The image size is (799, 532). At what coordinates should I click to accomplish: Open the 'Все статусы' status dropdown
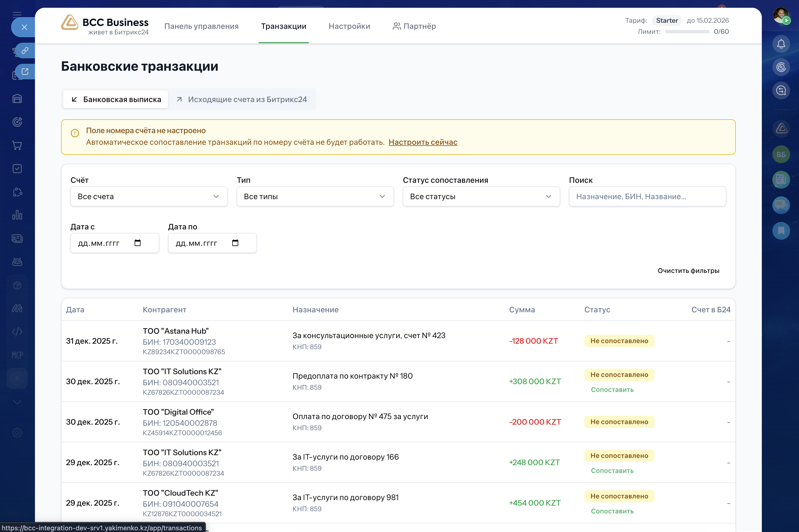tap(481, 196)
